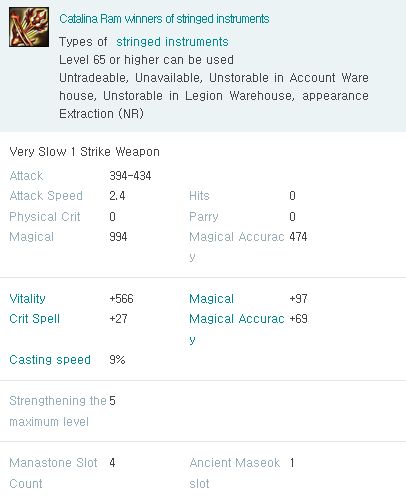Click the Casting speed bonus label
The image size is (406, 502).
[50, 360]
